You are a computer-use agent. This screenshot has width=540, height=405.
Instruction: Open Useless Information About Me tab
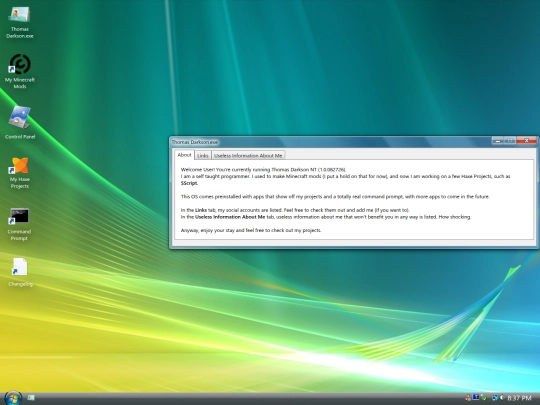click(x=248, y=156)
